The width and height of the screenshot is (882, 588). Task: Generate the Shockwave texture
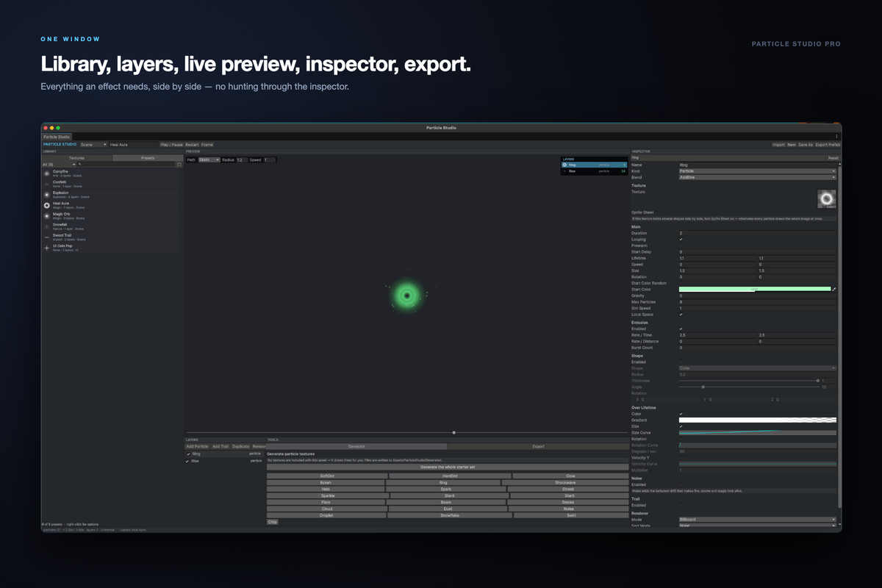point(565,482)
